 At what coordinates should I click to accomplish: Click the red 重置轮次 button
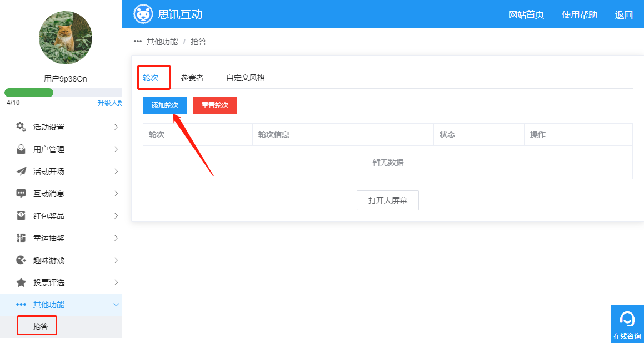click(215, 105)
